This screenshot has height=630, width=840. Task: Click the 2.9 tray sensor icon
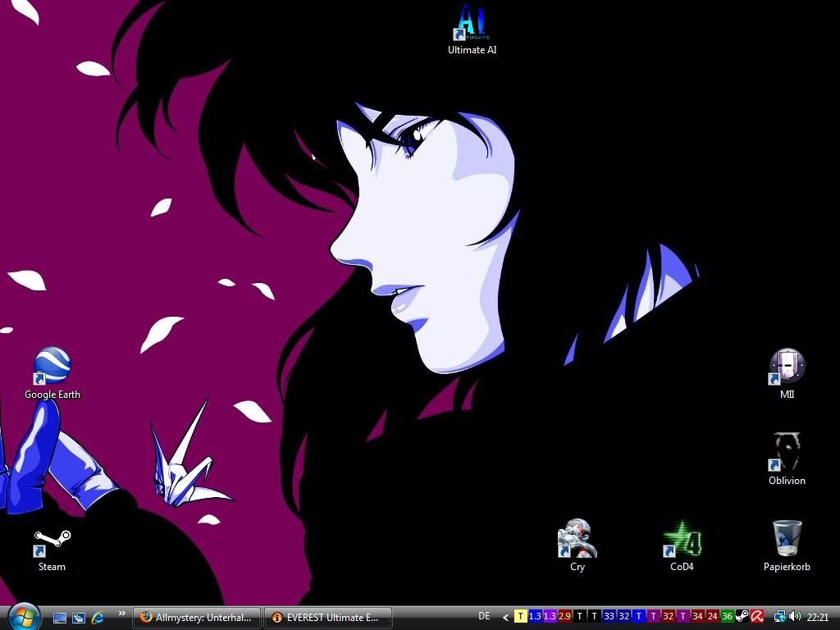564,617
